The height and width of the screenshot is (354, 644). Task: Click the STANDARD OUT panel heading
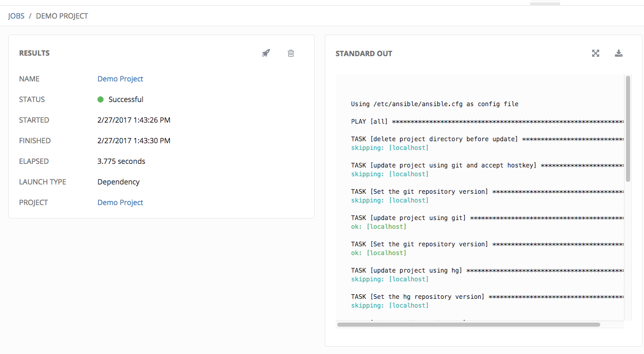[364, 54]
